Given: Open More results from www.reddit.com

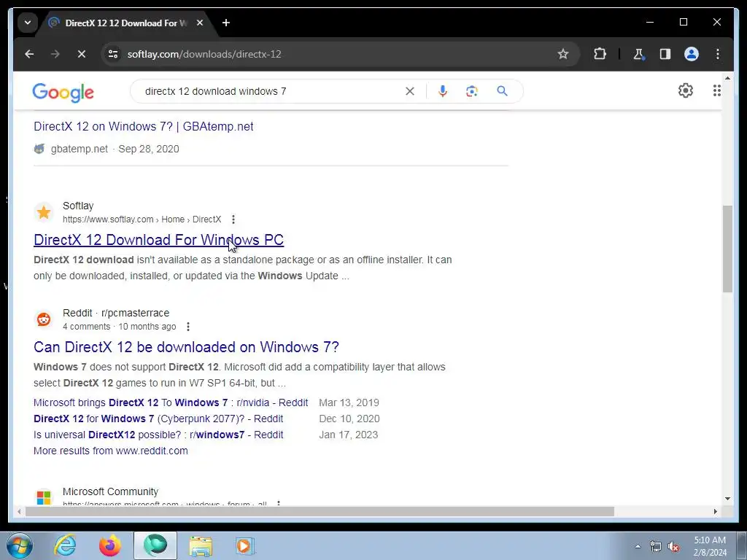Looking at the screenshot, I should [111, 451].
